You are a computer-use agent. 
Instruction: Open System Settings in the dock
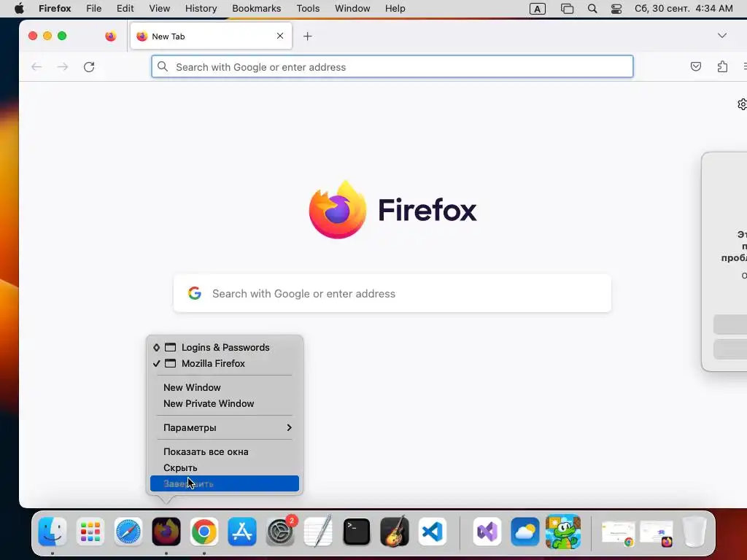(280, 532)
